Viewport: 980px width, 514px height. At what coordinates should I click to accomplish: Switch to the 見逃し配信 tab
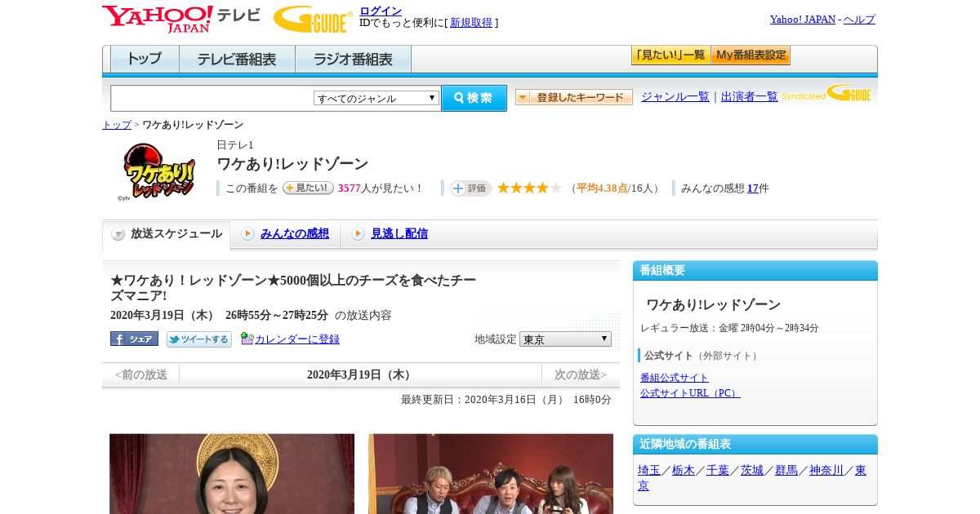tap(399, 234)
